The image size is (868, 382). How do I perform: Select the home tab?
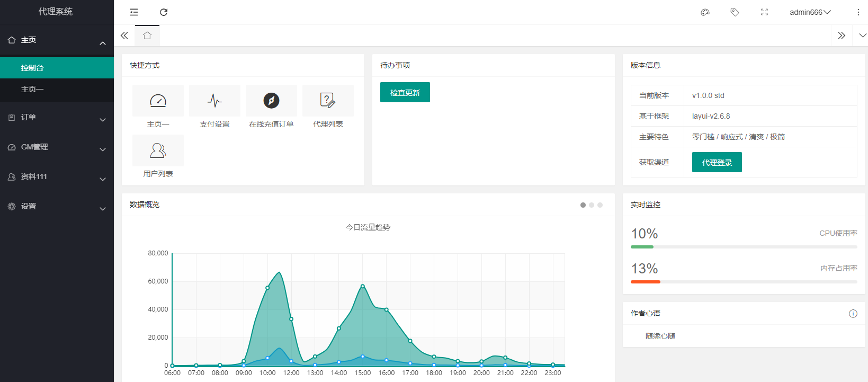(147, 35)
